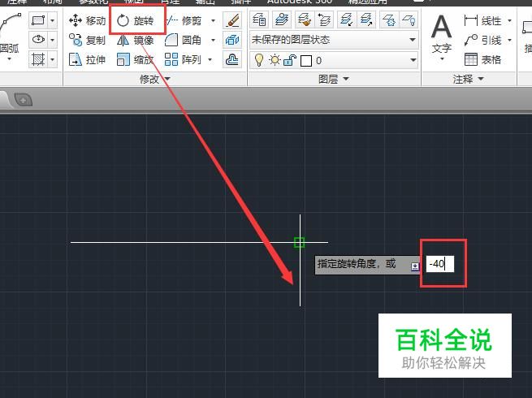Click the dynamic prompt options down-arrow icon
The height and width of the screenshot is (398, 532).
(x=415, y=266)
